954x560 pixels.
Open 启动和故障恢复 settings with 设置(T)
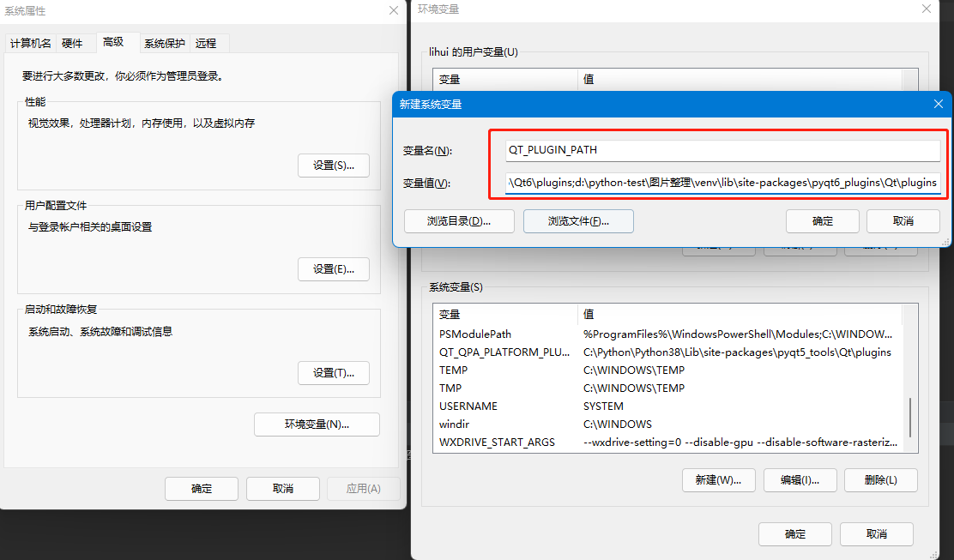tap(334, 372)
